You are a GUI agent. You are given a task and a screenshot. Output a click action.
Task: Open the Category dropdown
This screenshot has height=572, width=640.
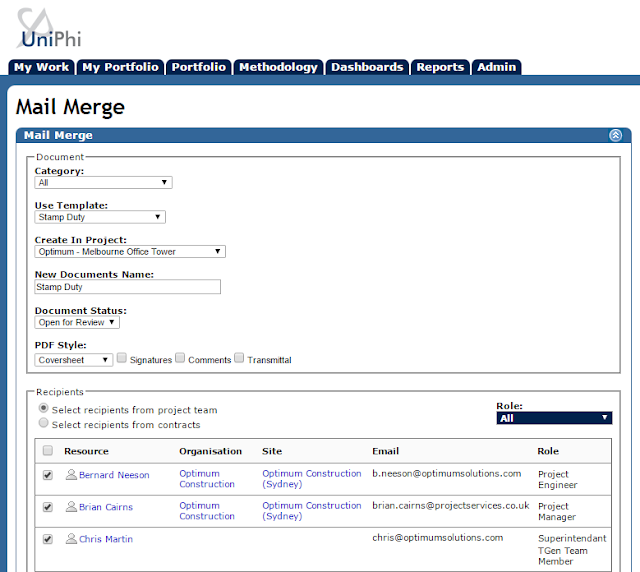[103, 183]
